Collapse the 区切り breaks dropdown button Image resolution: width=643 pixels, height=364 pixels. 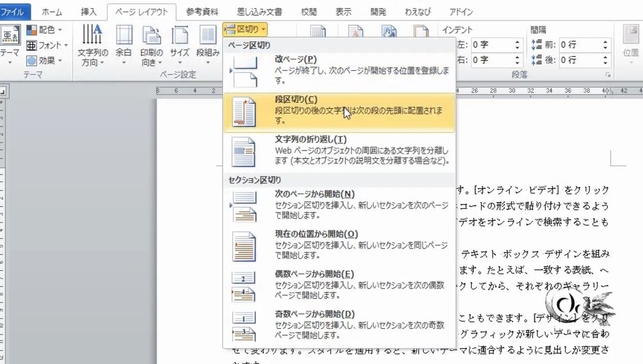(245, 29)
